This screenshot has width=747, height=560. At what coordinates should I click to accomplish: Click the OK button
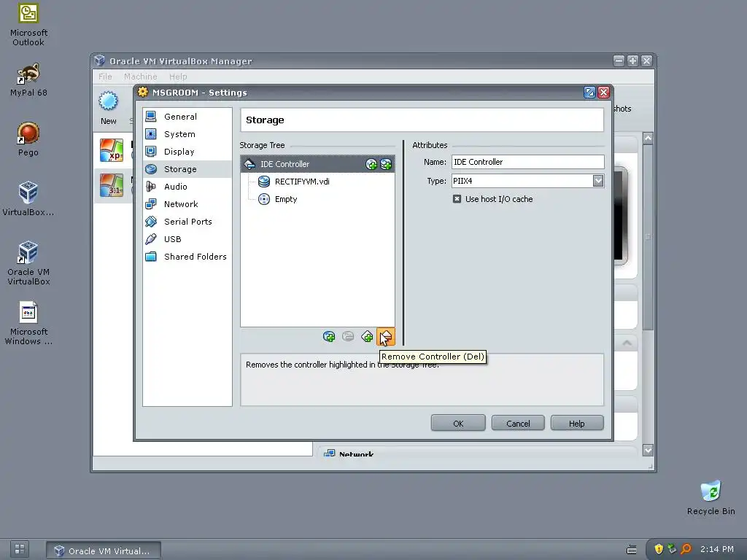coord(458,424)
